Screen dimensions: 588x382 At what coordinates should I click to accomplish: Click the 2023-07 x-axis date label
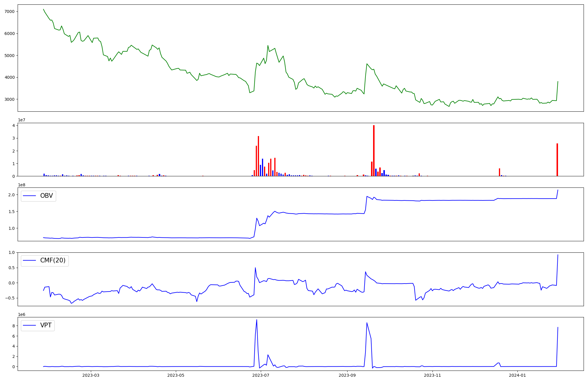[x=261, y=375]
